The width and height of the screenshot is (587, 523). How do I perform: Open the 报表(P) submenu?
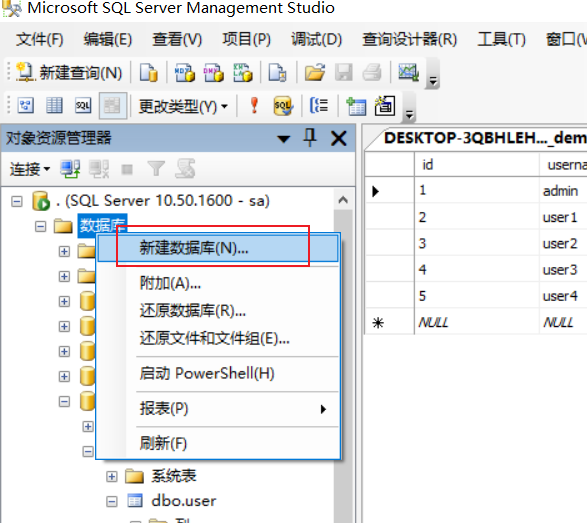(x=218, y=408)
